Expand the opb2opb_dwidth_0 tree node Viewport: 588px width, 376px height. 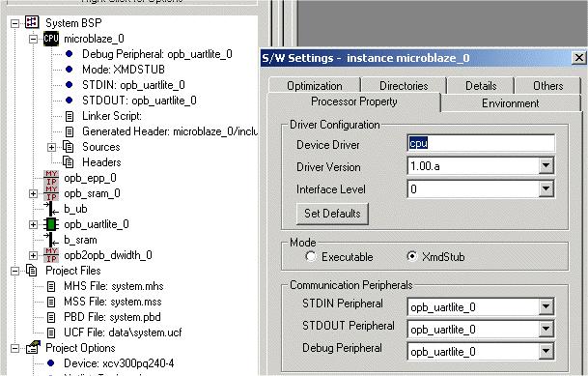[x=34, y=255]
